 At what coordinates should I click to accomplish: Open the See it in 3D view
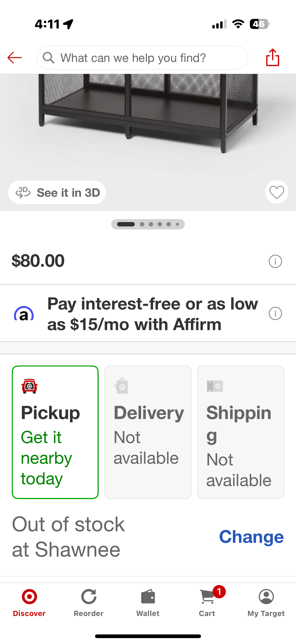[57, 193]
